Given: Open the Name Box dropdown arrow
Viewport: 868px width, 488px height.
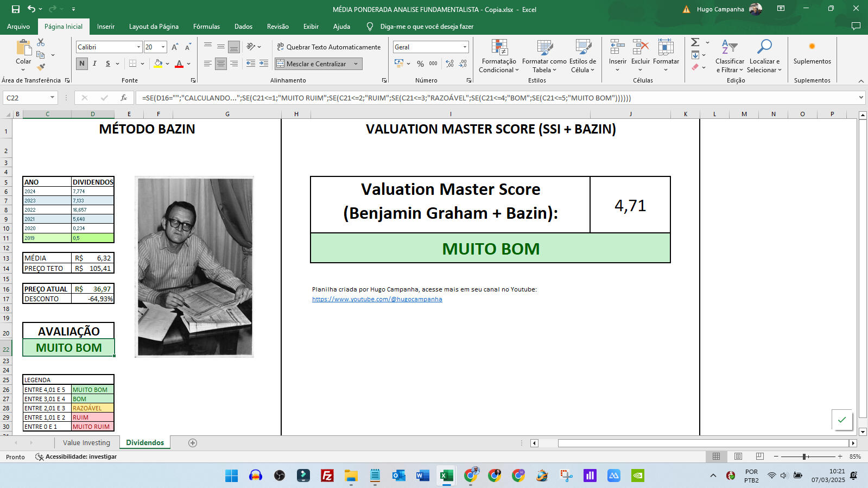Looking at the screenshot, I should (x=52, y=98).
